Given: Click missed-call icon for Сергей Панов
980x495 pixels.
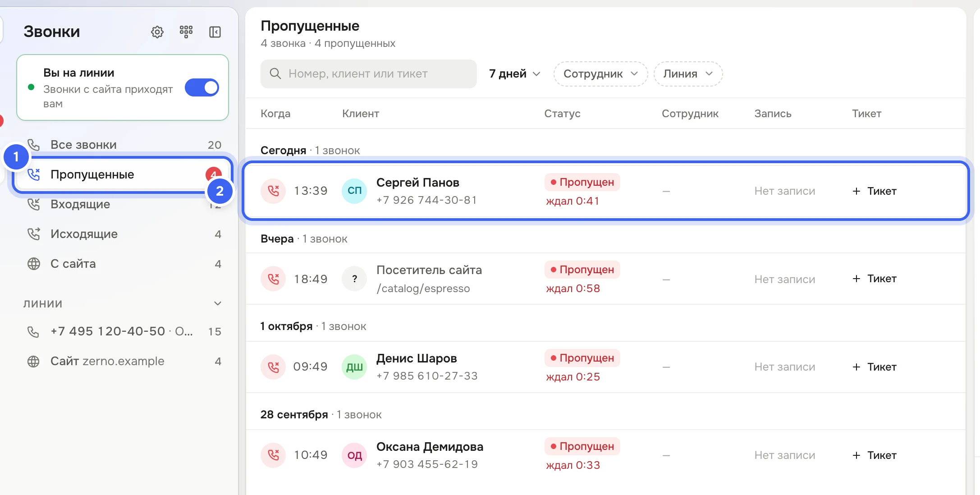Looking at the screenshot, I should 273,191.
